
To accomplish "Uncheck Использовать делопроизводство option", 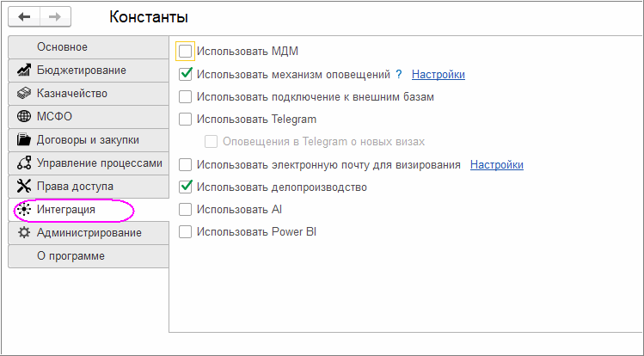I will click(185, 187).
